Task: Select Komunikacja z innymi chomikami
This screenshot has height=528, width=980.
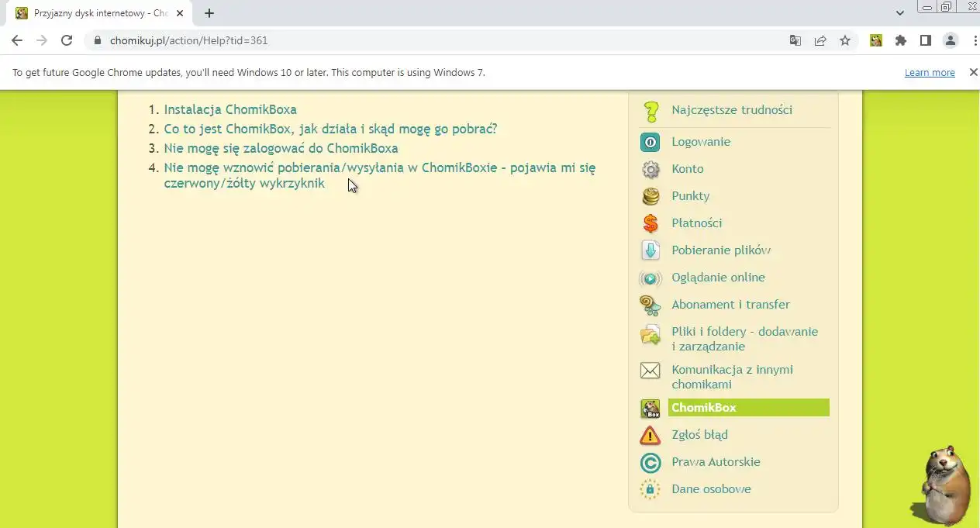Action: point(732,377)
